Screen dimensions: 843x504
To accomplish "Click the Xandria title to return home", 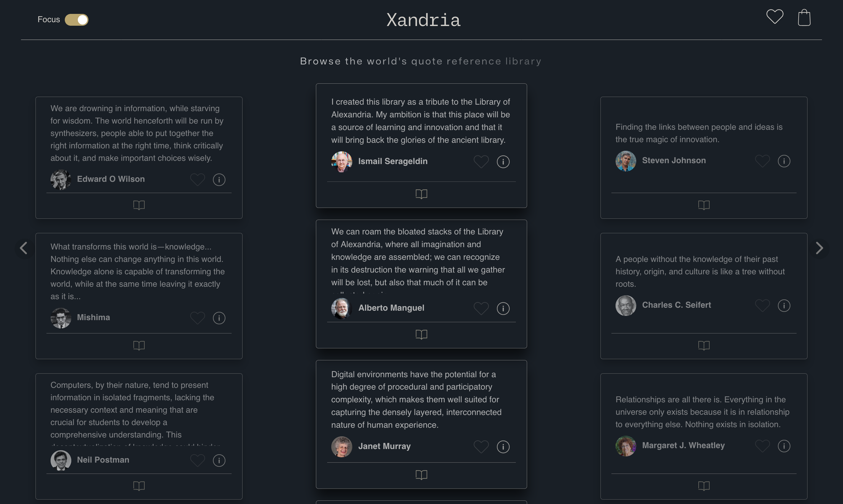I will coord(423,19).
